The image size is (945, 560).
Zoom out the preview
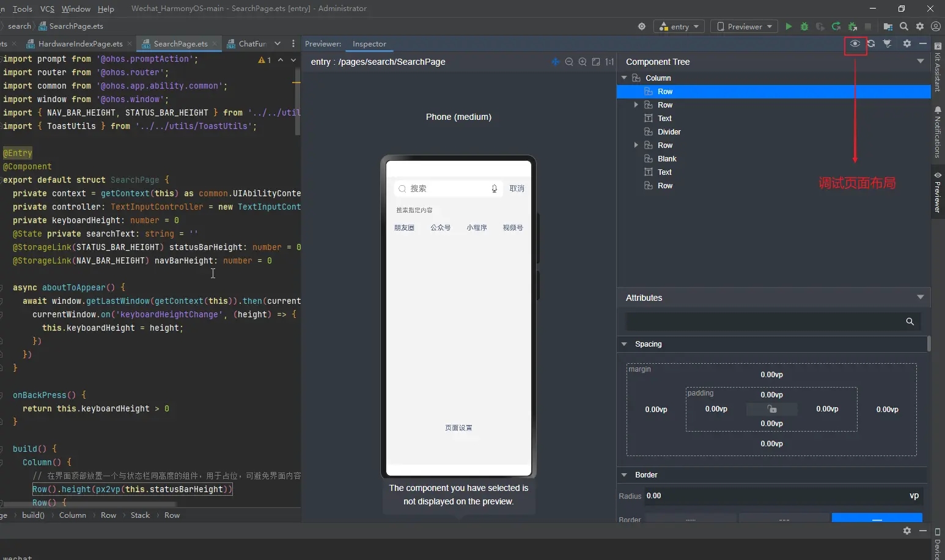click(569, 62)
